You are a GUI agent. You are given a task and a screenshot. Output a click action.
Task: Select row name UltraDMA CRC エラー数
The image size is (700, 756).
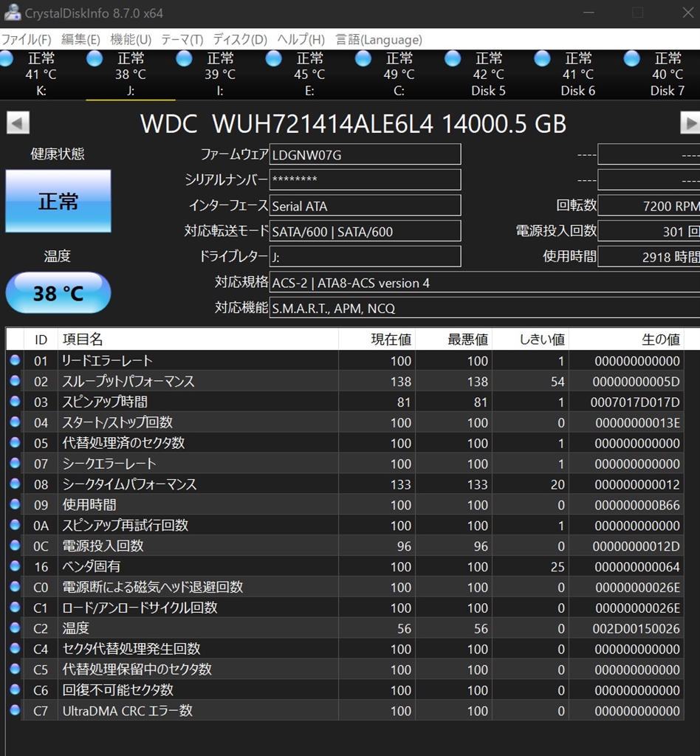128,711
